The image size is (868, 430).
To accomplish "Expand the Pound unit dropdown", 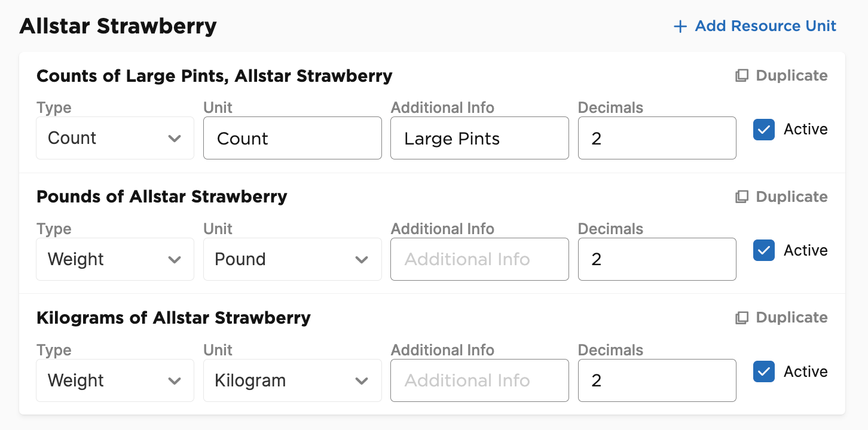I will coord(292,259).
